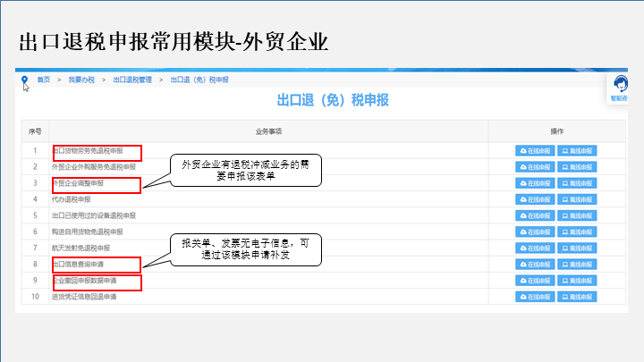Select row text 出口已使用过的设备退税申报

coord(94,215)
